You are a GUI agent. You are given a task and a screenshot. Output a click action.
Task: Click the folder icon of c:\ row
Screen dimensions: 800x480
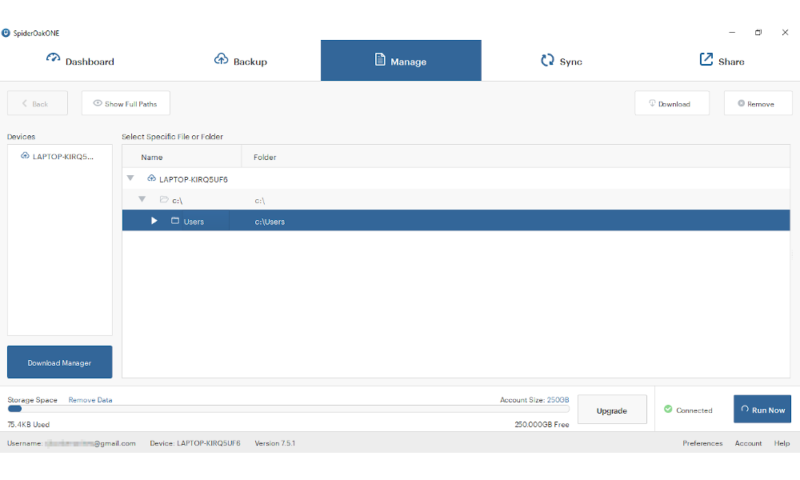(x=164, y=199)
